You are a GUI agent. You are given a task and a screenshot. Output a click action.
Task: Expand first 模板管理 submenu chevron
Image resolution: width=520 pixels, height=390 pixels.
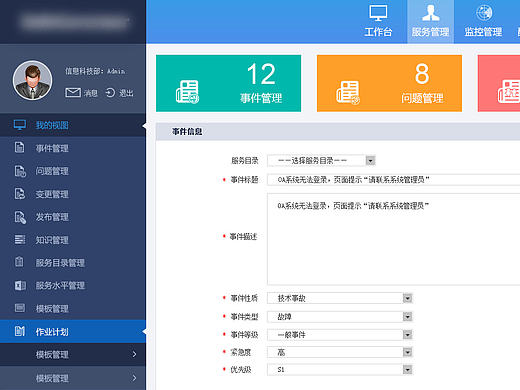coord(134,354)
